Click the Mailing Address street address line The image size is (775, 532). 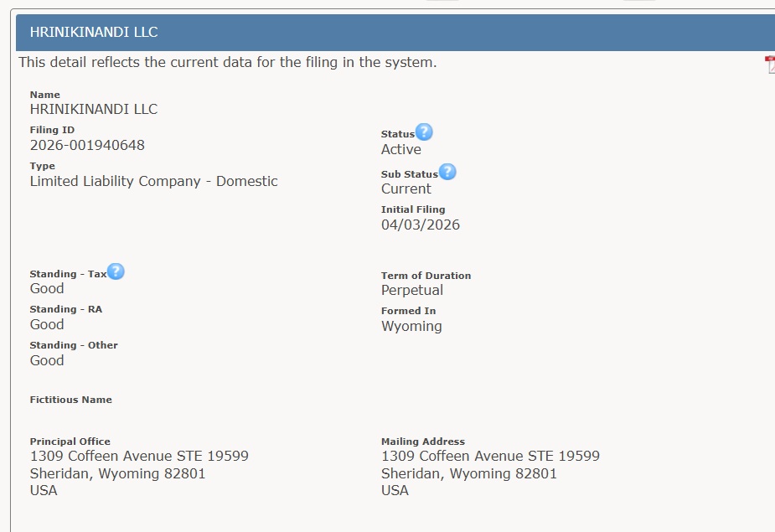click(490, 457)
